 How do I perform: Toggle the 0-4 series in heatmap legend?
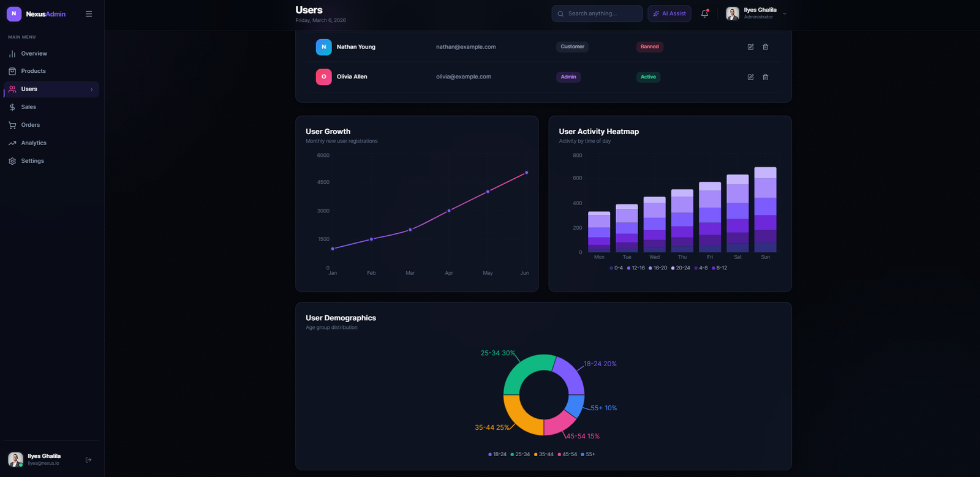click(616, 268)
